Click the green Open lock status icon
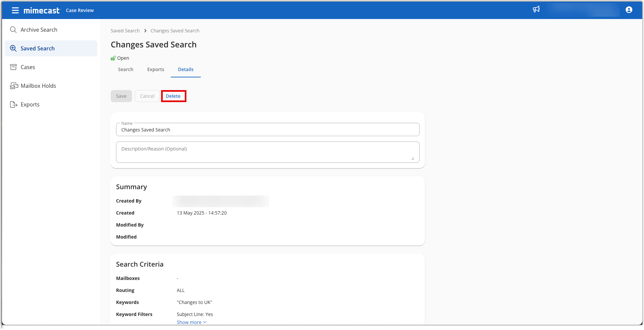This screenshot has height=330, width=644. pos(113,58)
